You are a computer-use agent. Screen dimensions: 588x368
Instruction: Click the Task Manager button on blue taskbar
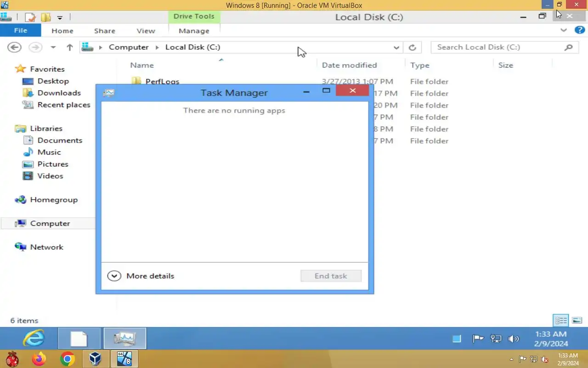point(125,339)
